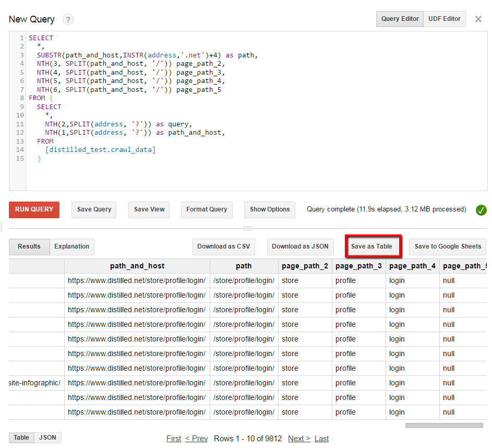The width and height of the screenshot is (492, 448).
Task: Switch to the UDF Editor
Action: [444, 19]
